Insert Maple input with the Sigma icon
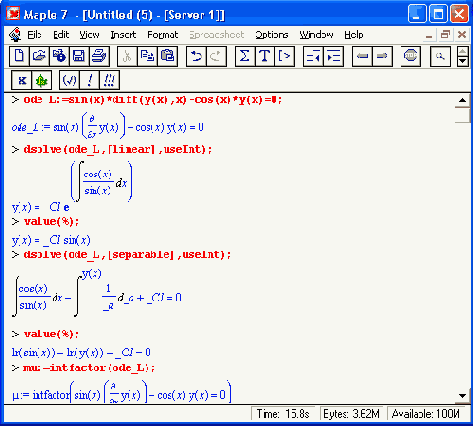This screenshot has height=426, width=473. pos(245,56)
